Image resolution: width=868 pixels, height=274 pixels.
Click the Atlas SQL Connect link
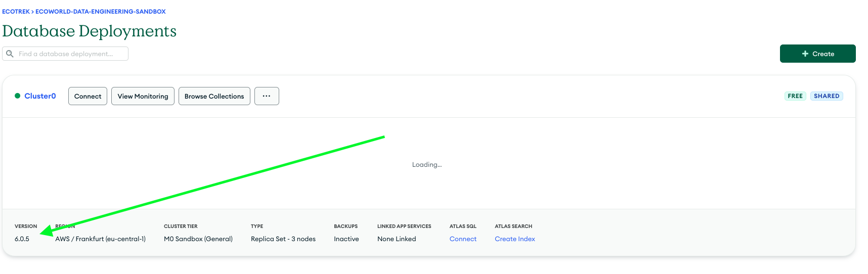pos(463,239)
